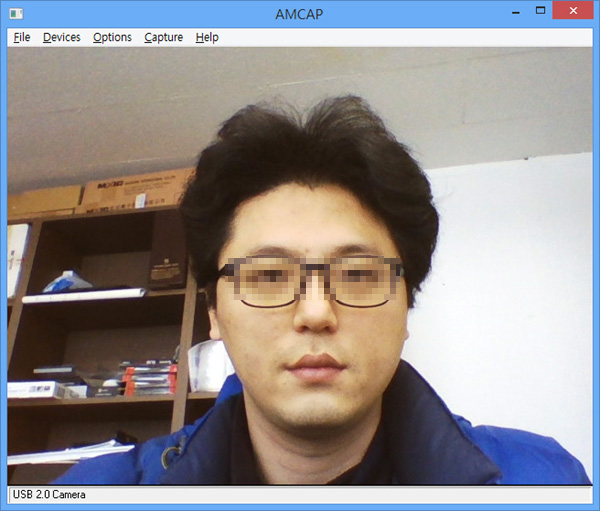This screenshot has width=600, height=511.
Task: Open the Devices menu
Action: pyautogui.click(x=62, y=37)
